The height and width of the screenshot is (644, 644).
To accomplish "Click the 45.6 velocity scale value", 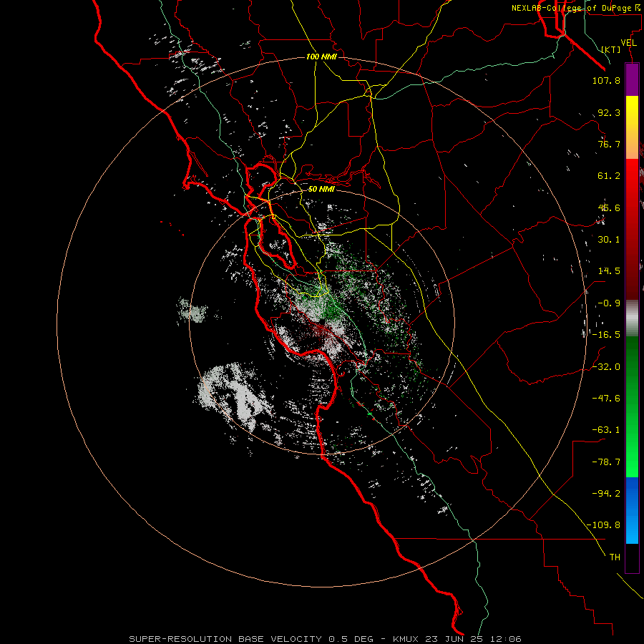I will point(609,208).
